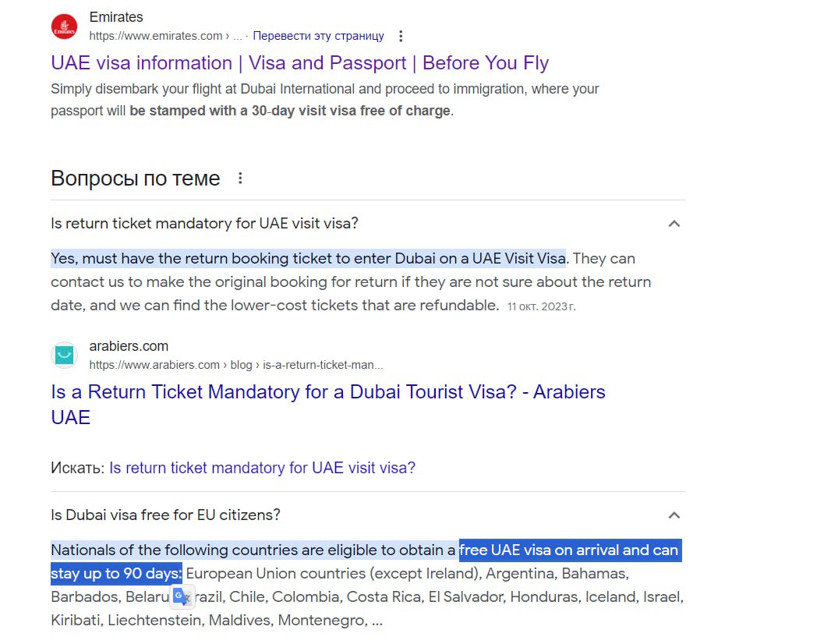Open Arabiers 'Is a Return Ticket Mandatory' link
Screen dimensions: 824x644
(328, 405)
